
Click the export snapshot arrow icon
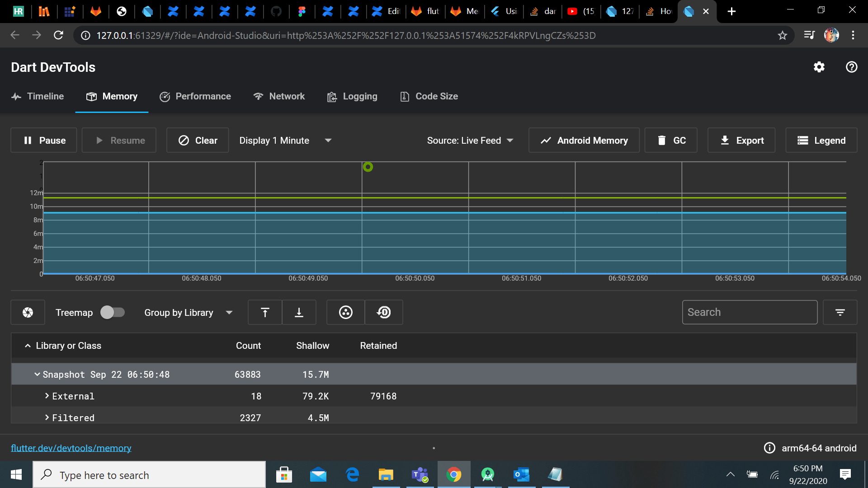pyautogui.click(x=264, y=312)
